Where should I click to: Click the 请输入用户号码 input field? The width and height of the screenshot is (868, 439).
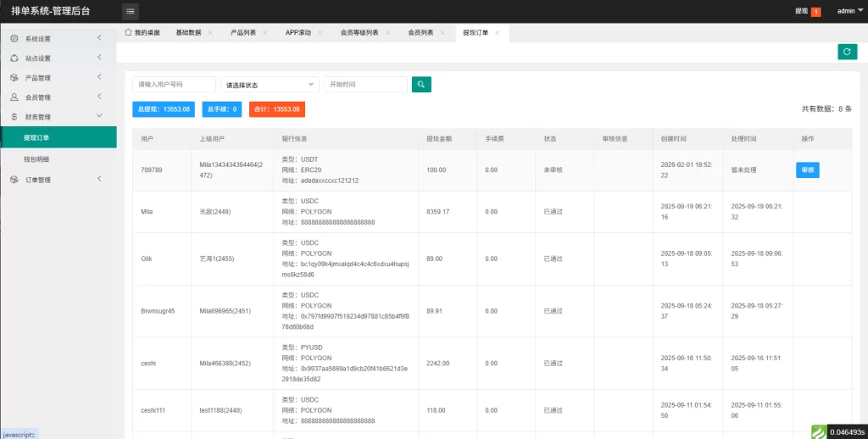click(x=174, y=85)
